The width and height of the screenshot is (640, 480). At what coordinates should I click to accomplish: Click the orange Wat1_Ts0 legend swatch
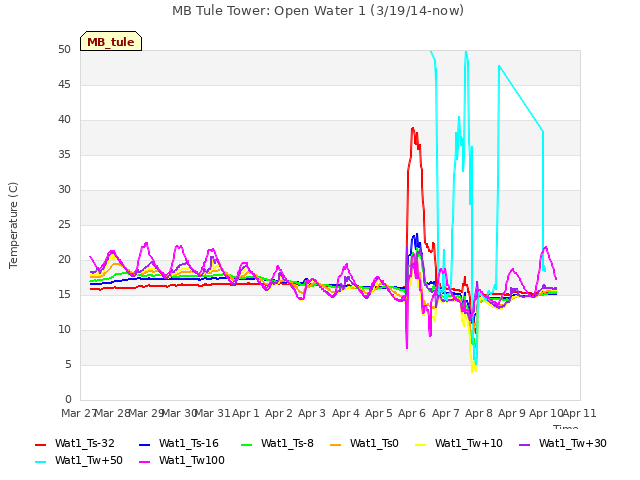click(x=336, y=444)
